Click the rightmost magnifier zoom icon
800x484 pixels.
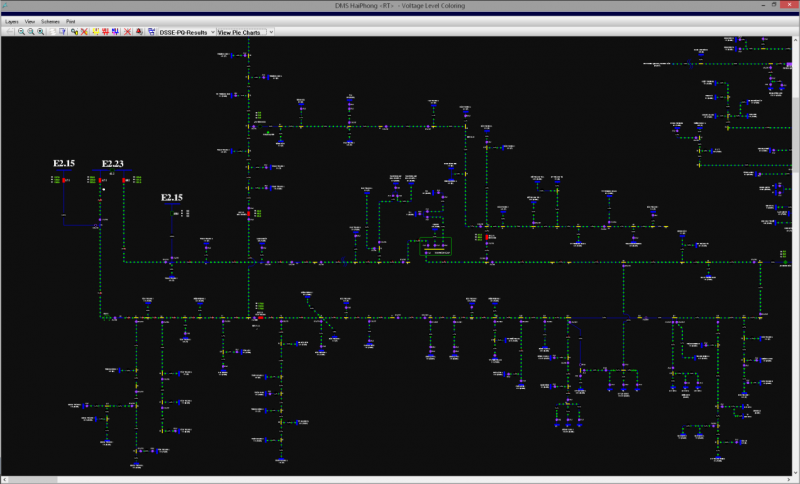pos(41,32)
